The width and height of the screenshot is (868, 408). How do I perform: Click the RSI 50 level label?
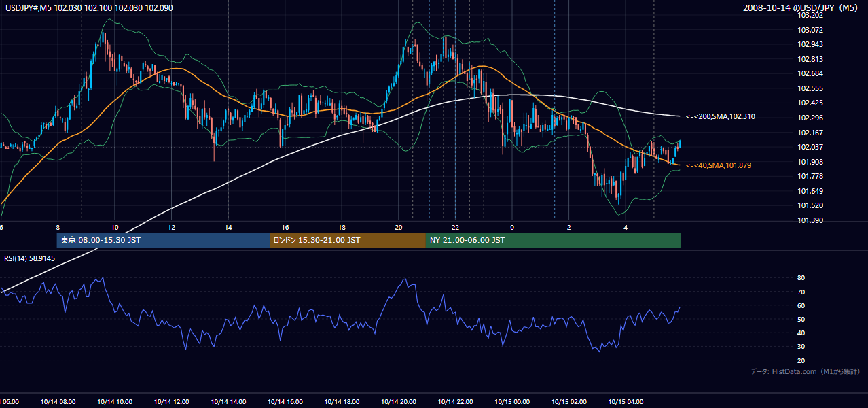click(801, 319)
